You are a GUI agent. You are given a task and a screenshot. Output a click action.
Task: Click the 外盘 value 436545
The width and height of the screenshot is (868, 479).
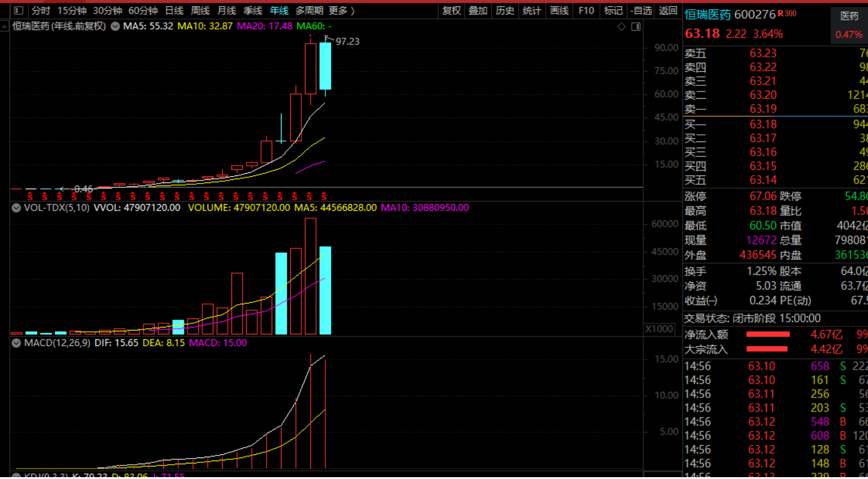(758, 255)
